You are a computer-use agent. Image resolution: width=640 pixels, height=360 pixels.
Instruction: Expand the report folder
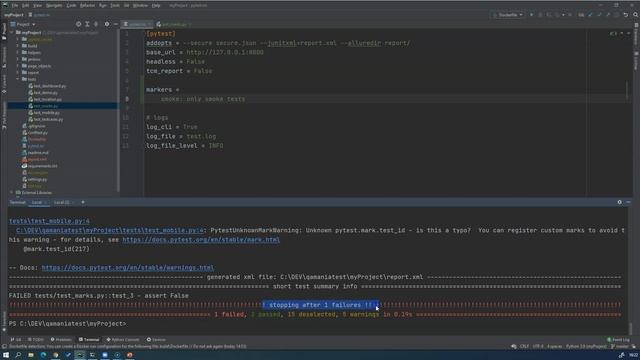(18, 72)
